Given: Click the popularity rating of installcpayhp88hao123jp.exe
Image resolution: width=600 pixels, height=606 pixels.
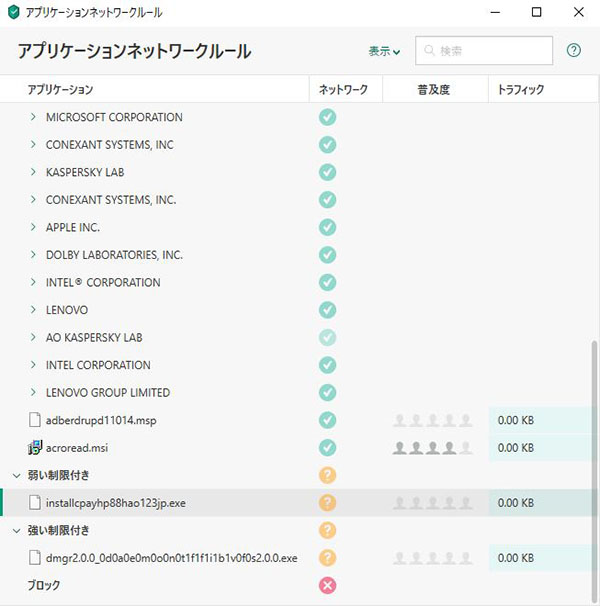Looking at the screenshot, I should (433, 503).
